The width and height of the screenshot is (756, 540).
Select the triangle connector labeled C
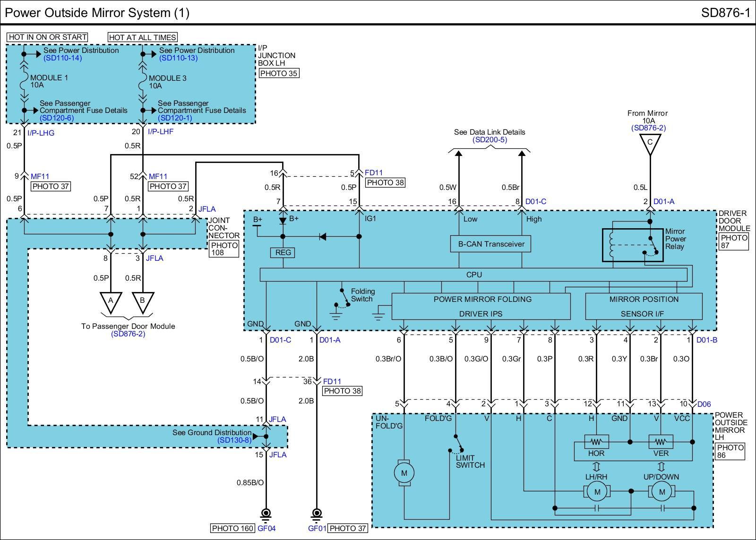[650, 143]
